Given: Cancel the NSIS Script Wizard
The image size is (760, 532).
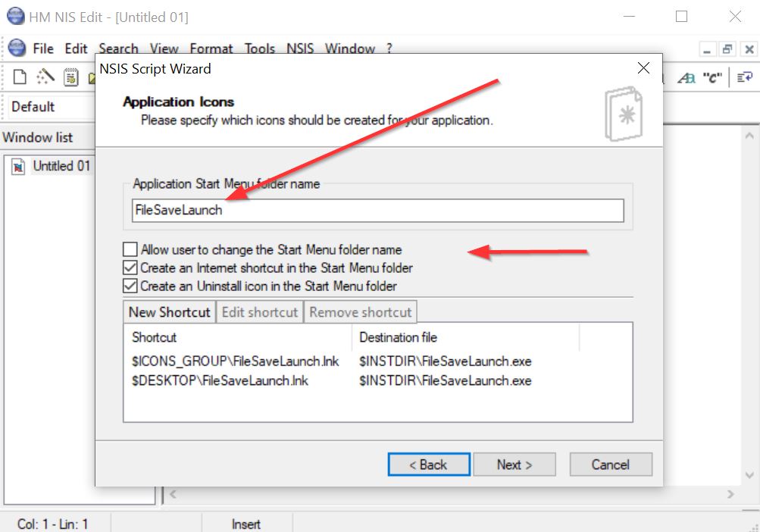Looking at the screenshot, I should point(610,465).
